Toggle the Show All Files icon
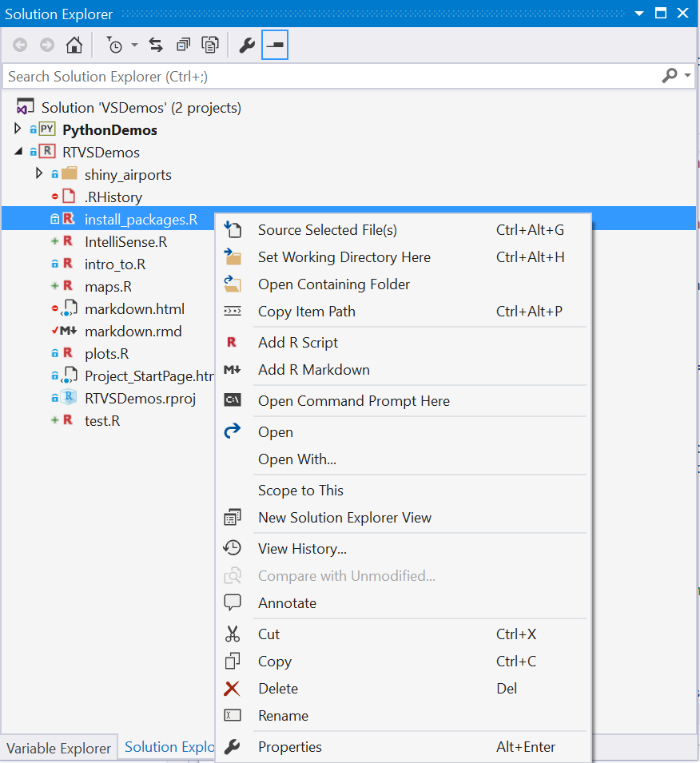Screen dimensions: 700x763 click(x=210, y=46)
